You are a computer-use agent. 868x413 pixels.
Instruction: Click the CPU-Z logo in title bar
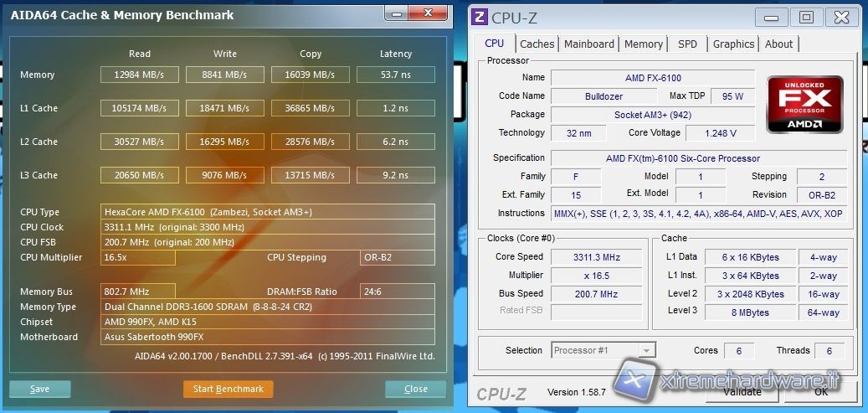click(480, 17)
